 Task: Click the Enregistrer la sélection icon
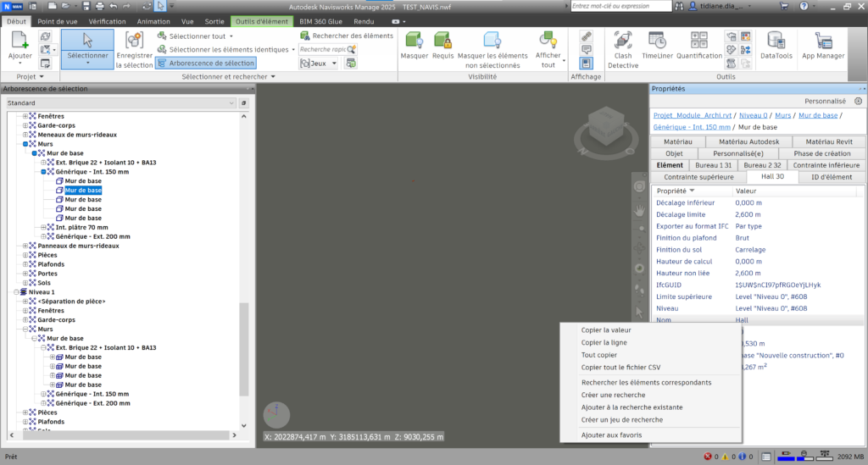coord(134,49)
